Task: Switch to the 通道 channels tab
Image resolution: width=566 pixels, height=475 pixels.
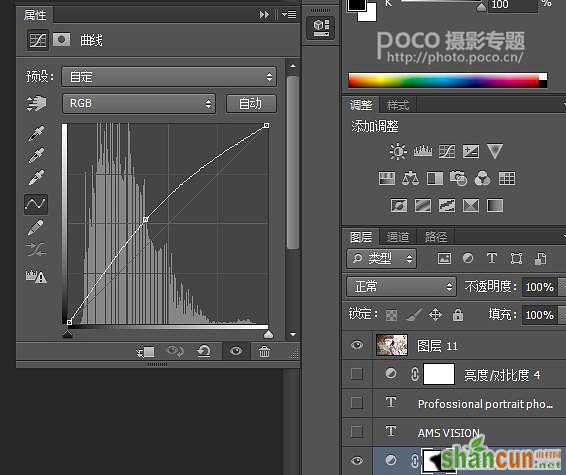Action: click(x=398, y=237)
